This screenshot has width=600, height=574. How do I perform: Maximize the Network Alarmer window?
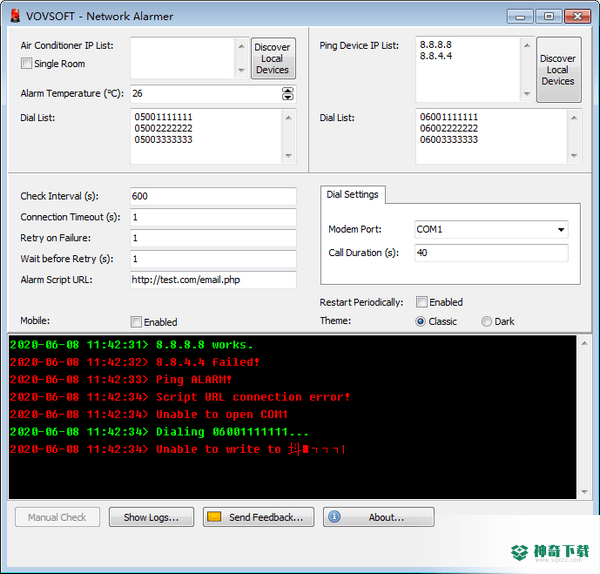[x=549, y=16]
